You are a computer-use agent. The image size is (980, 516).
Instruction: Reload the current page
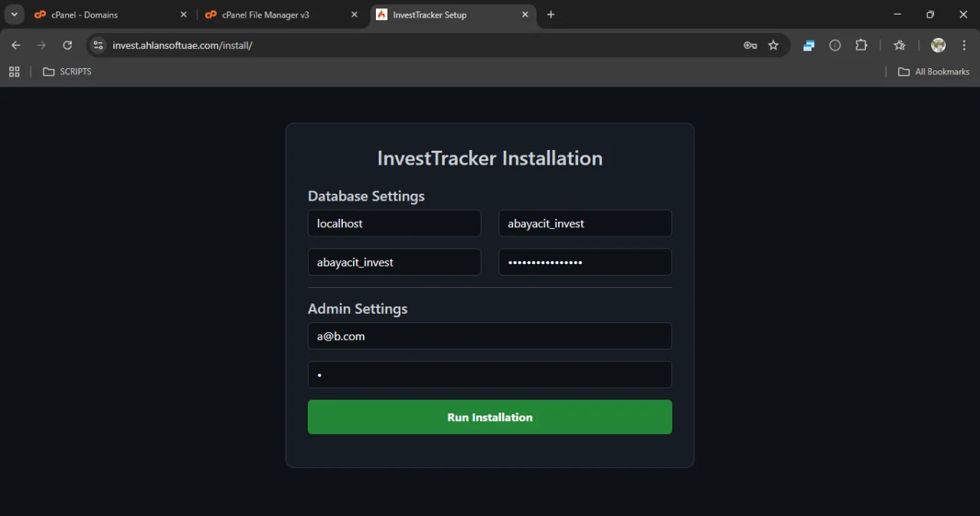point(67,45)
